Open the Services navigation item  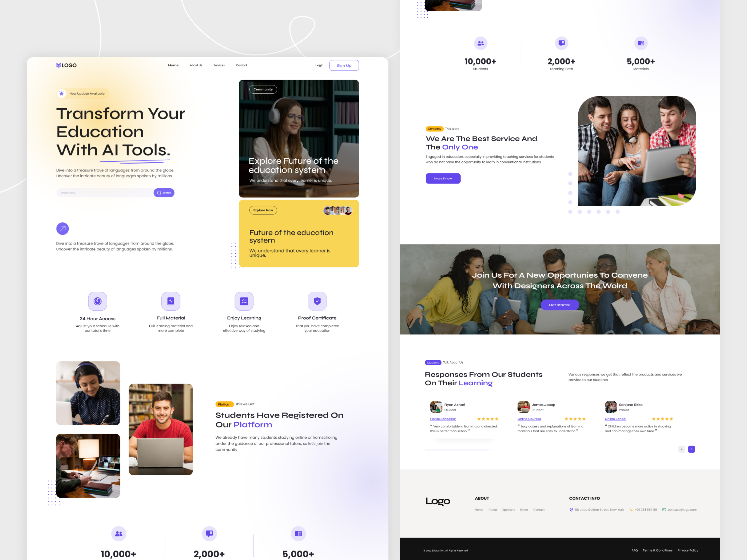pyautogui.click(x=219, y=65)
